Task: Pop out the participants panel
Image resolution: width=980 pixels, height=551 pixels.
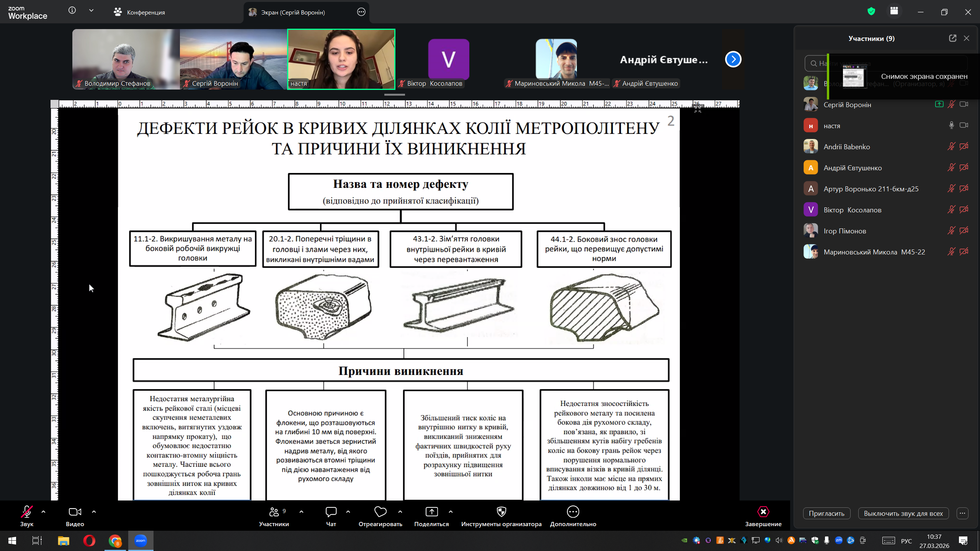Action: click(x=952, y=38)
